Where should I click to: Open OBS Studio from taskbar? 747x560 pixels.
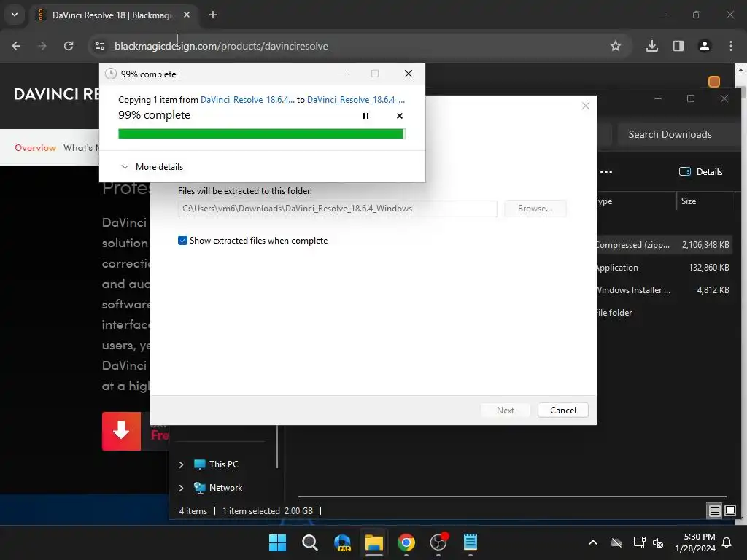point(438,542)
